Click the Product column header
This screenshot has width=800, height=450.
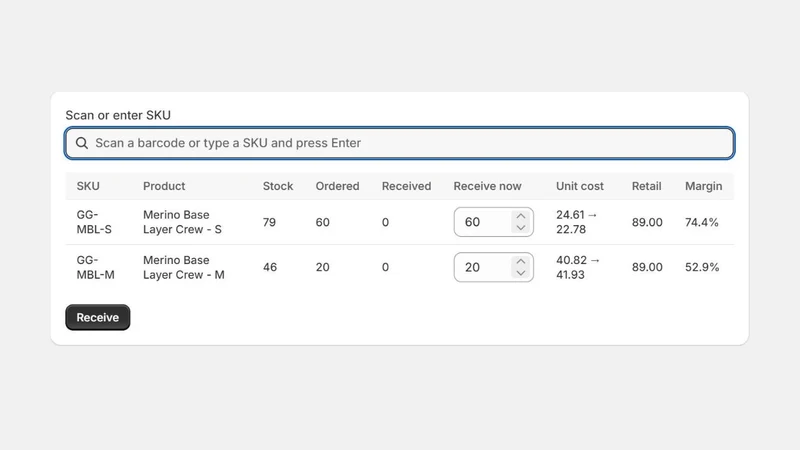pos(164,186)
